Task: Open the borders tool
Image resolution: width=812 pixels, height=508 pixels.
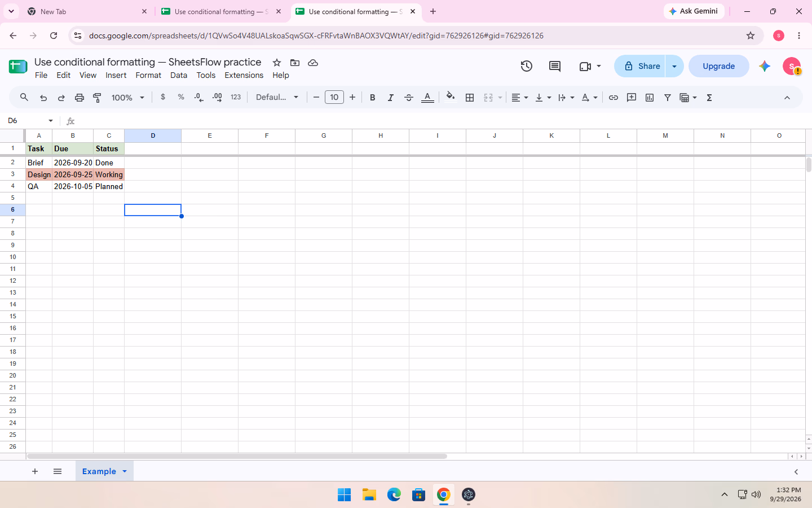Action: pos(470,98)
